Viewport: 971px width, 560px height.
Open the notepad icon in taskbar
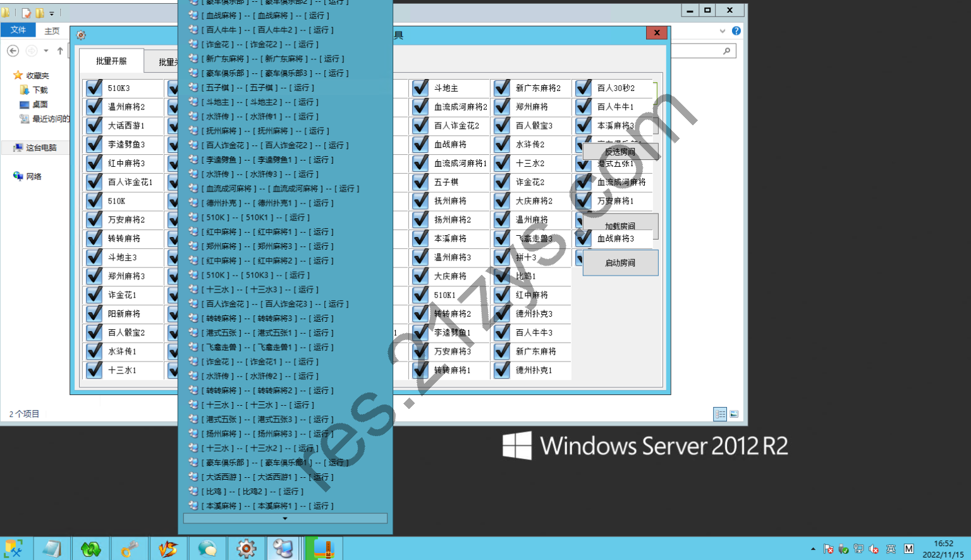(52, 549)
